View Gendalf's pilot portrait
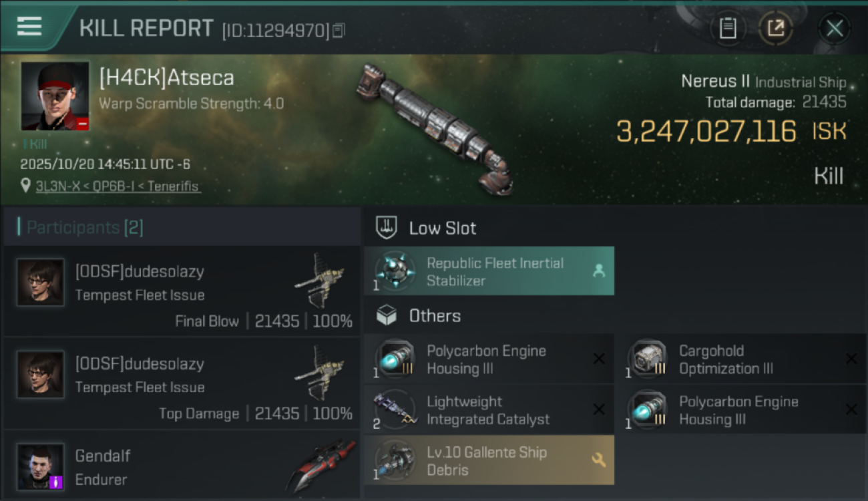Screen dimensions: 868x501 41,466
